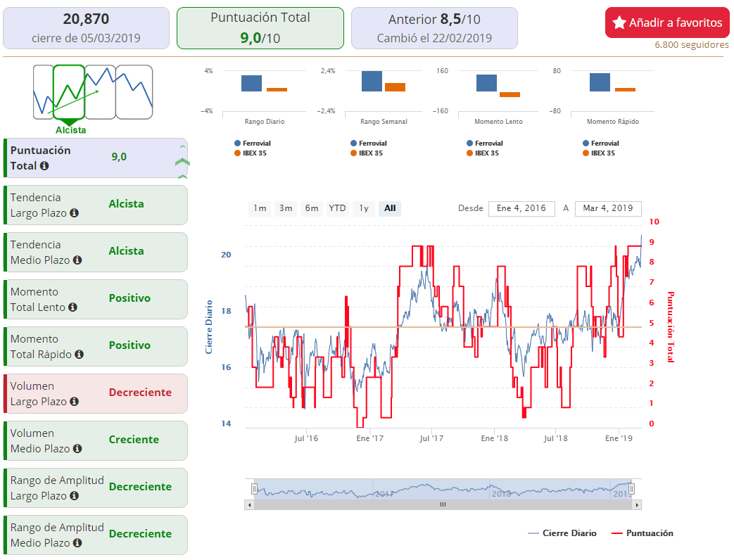Viewport: 734px width, 560px height.
Task: Click the blue Ferrovial bar in Momento Lento
Action: click(486, 83)
